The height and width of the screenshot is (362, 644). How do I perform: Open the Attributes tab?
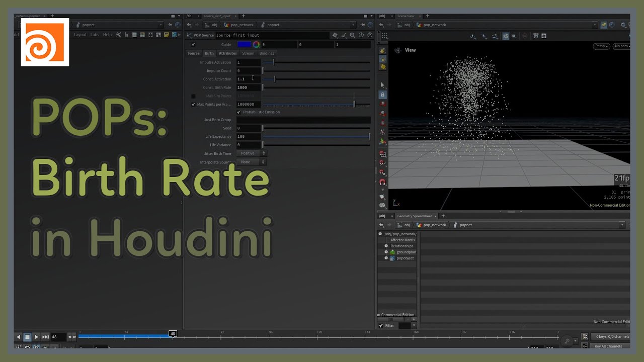pos(228,53)
